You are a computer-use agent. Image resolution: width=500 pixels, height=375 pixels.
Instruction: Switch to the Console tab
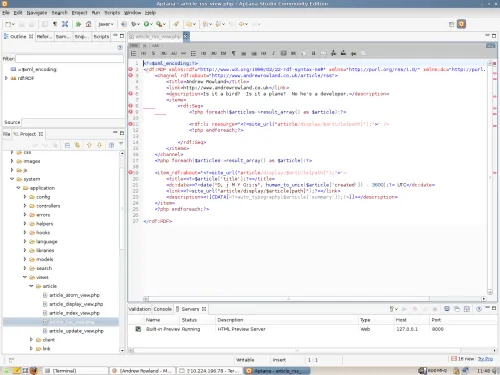click(162, 309)
